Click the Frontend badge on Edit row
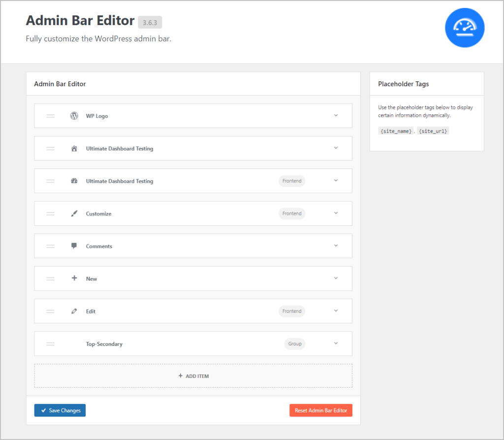Screen dimensions: 504x440 (x=292, y=311)
